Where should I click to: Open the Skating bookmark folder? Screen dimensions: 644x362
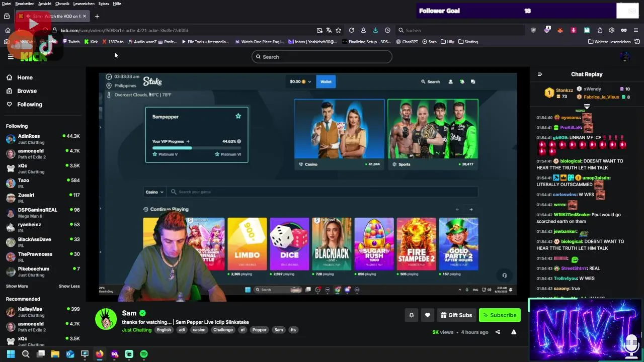coord(468,42)
